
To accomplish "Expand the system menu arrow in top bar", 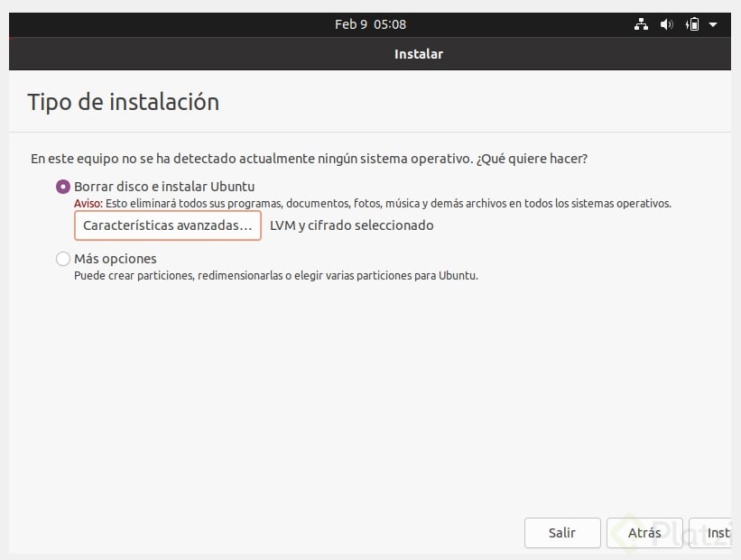I will point(713,24).
